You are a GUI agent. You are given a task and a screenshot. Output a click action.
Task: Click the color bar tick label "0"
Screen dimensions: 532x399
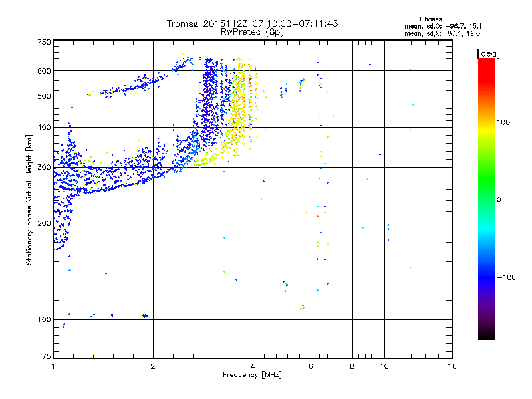(x=499, y=200)
